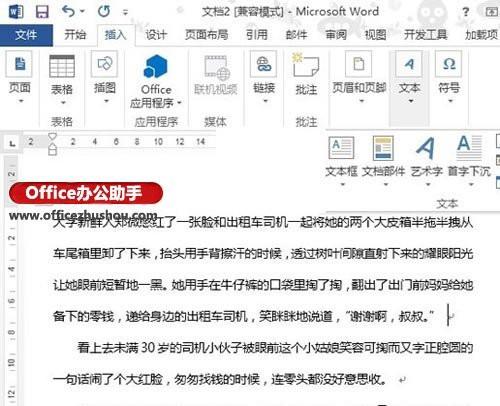Viewport: 500px width, 406px height.
Task: Open the 加载项 (Add-ins) tab
Action: 481,35
